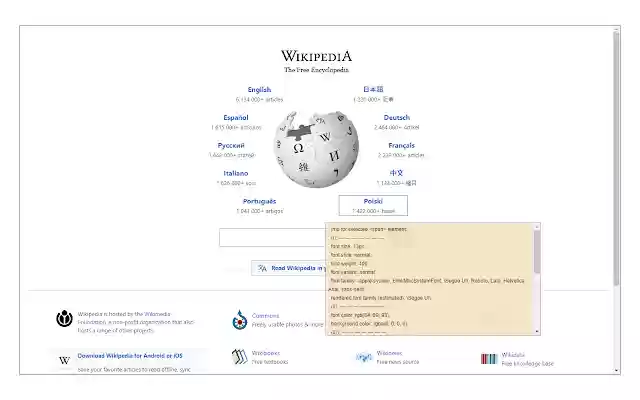Click the font-family line in the tooltip
Viewport: 640px width, 400px height.
click(427, 285)
